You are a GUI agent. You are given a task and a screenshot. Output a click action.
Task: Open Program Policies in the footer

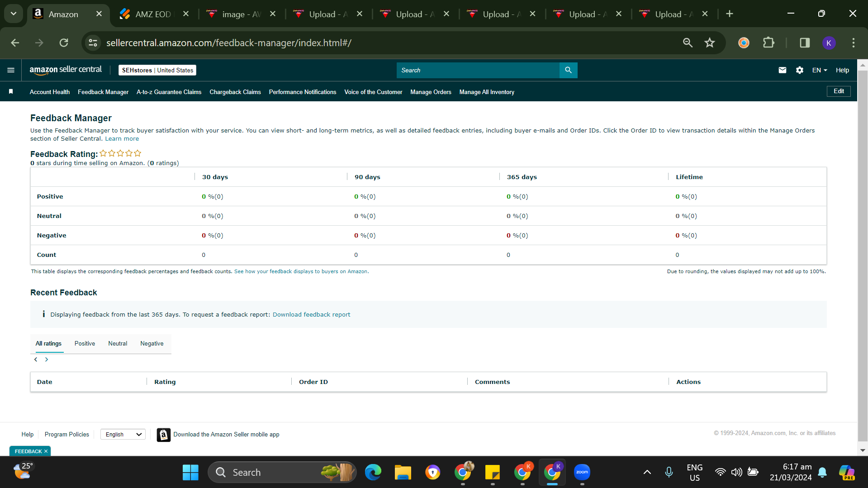click(67, 434)
